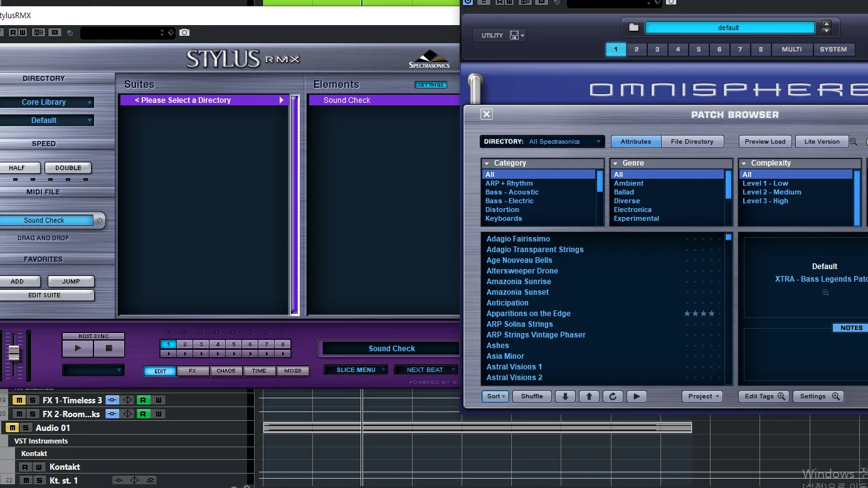Select the Stylus RMX part 4 button
868x488 pixels.
218,344
